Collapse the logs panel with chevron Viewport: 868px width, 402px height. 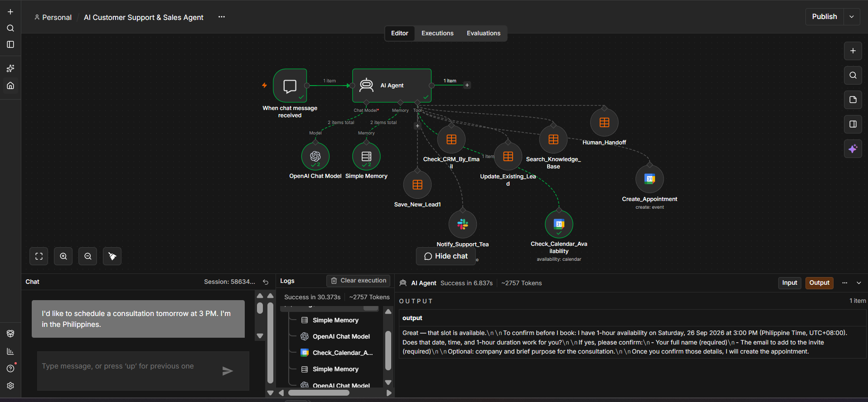pyautogui.click(x=858, y=283)
